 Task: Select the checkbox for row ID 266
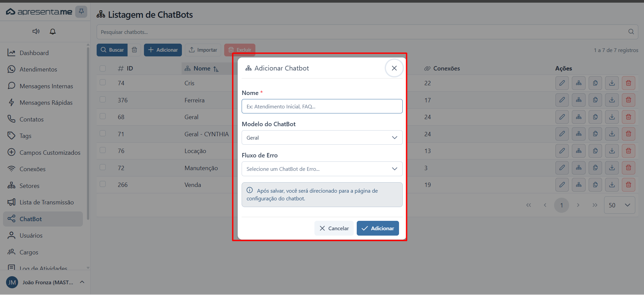click(103, 184)
